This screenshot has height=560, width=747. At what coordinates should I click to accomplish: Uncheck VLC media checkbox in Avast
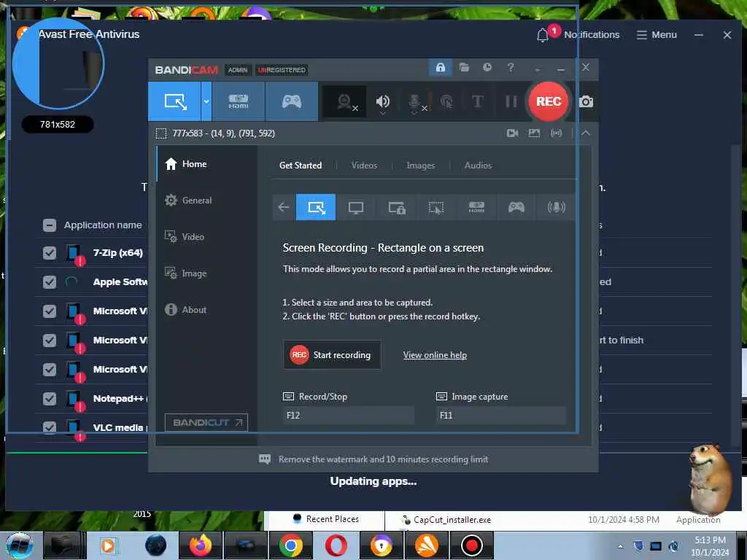tap(50, 427)
